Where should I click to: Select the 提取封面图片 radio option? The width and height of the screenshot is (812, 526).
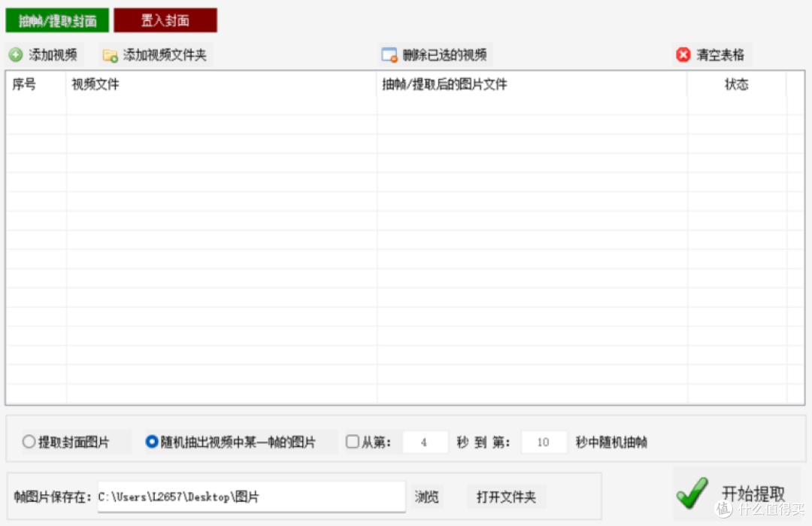click(29, 442)
